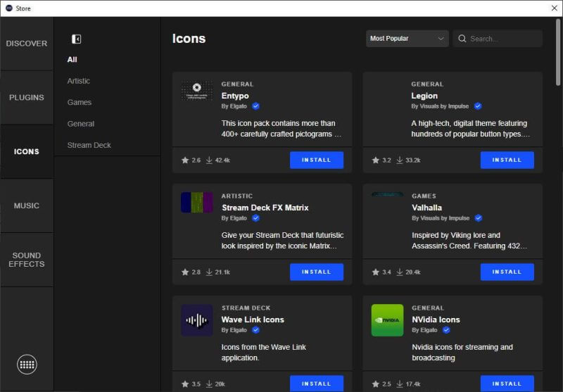Select the Icons tab
The height and width of the screenshot is (392, 563).
pos(27,151)
